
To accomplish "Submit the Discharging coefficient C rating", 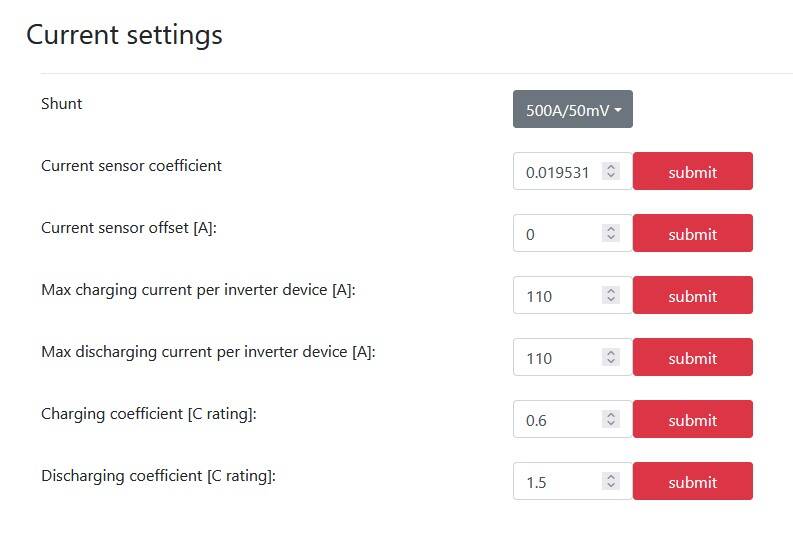I will [x=692, y=482].
